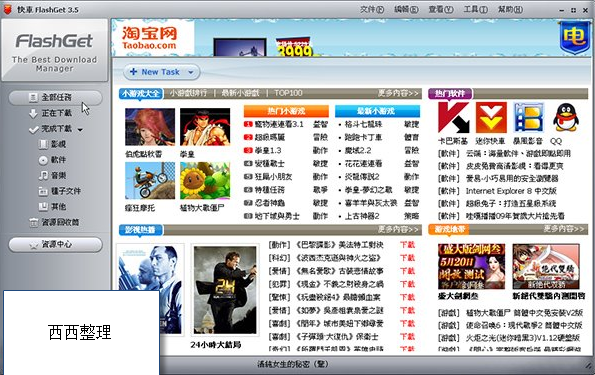Image resolution: width=595 pixels, height=375 pixels.
Task: Open 更多內容>> in the 遊戲地帶 bar
Action: click(x=564, y=229)
